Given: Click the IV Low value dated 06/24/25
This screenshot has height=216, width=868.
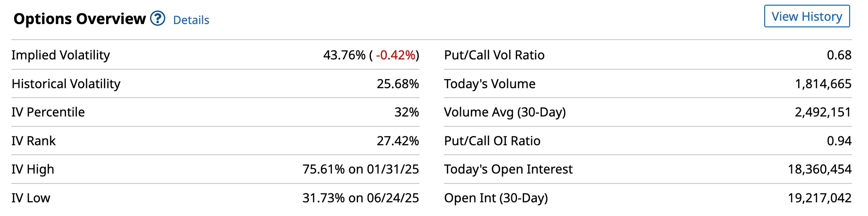Looking at the screenshot, I should tap(360, 198).
